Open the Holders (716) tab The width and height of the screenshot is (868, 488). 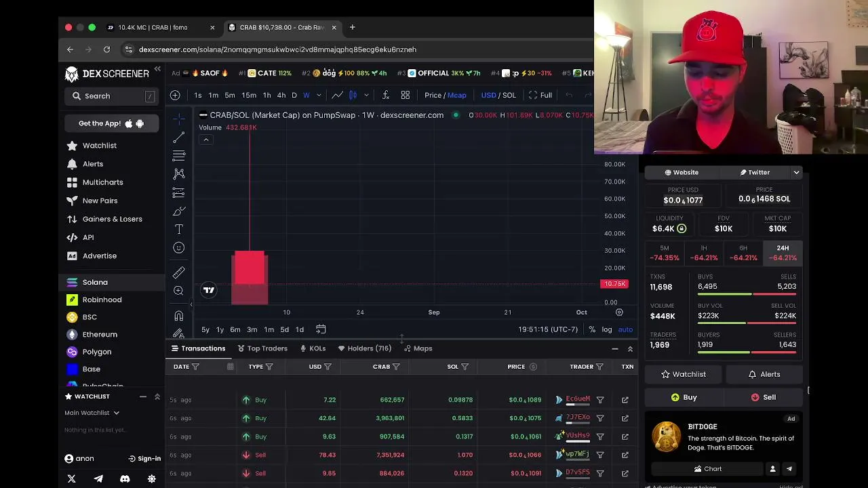pos(364,348)
